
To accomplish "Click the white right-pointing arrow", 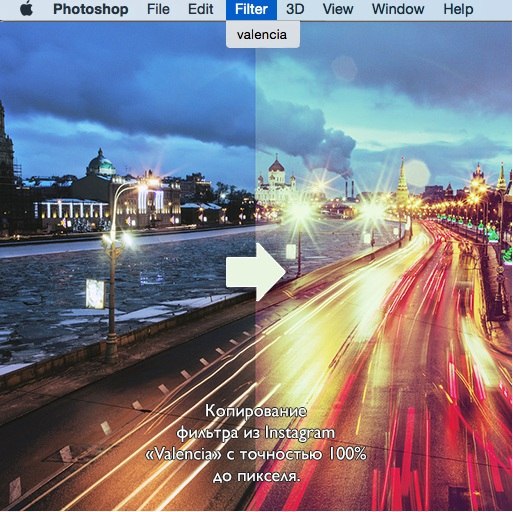I will click(x=256, y=272).
